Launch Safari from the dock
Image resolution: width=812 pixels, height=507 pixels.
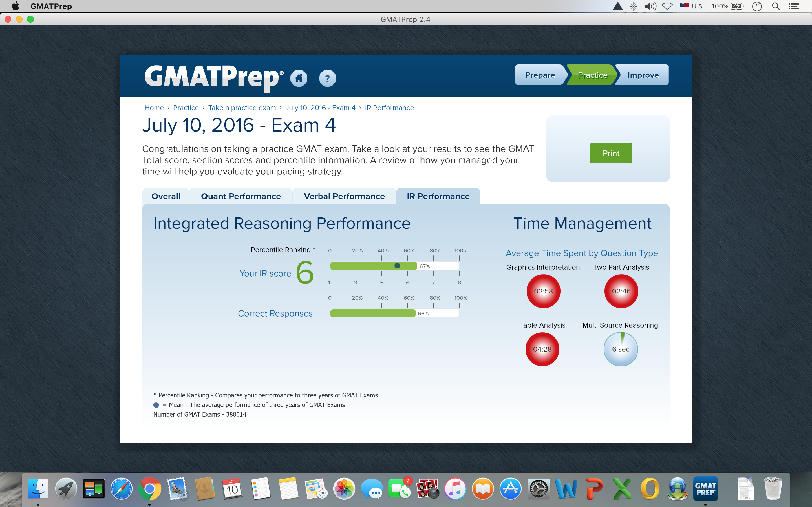[122, 489]
